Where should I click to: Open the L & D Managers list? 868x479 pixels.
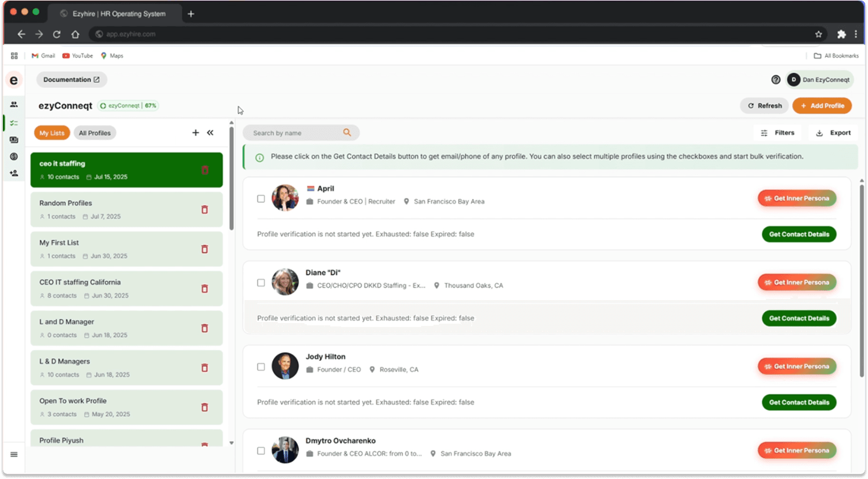[x=127, y=368]
